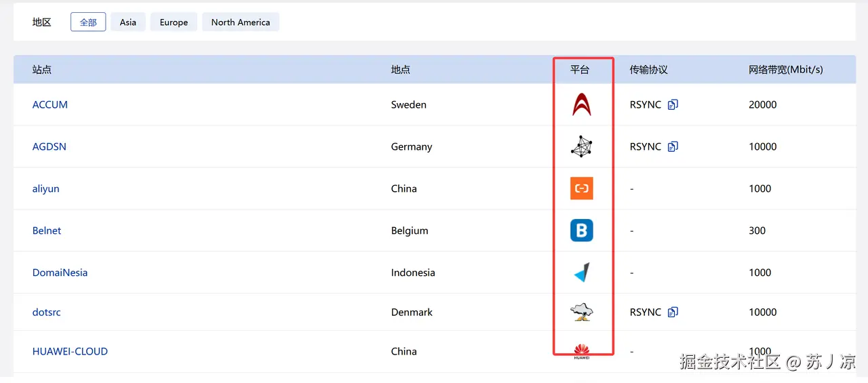Open the HUAWEI-CLOUD mirror site link
Viewport: 868px width, 383px height.
coord(71,351)
